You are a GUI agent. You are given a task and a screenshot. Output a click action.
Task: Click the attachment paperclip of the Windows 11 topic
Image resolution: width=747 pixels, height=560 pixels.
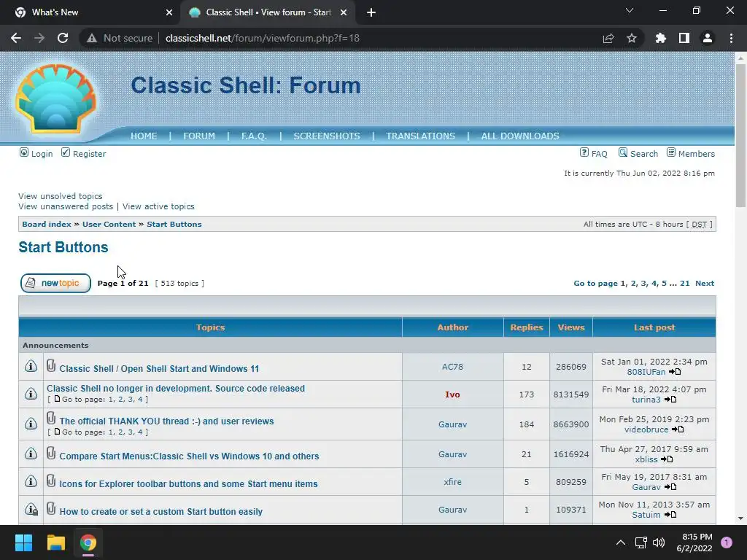pyautogui.click(x=51, y=366)
